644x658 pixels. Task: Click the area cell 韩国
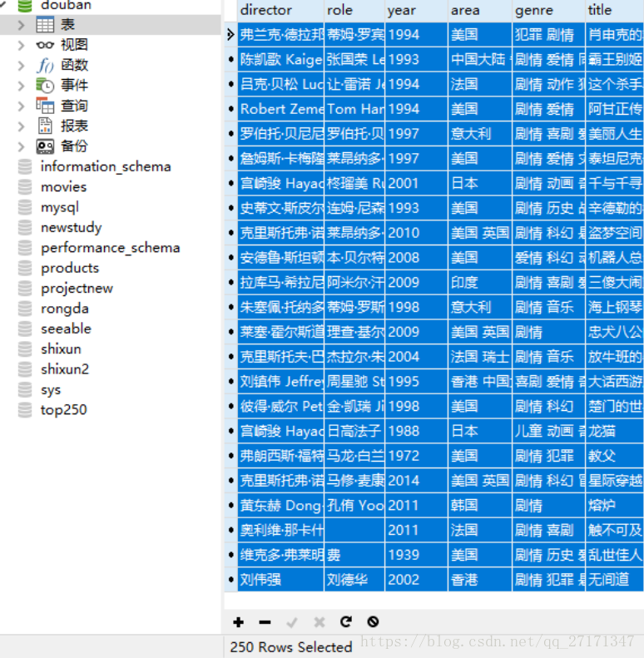[x=480, y=505]
